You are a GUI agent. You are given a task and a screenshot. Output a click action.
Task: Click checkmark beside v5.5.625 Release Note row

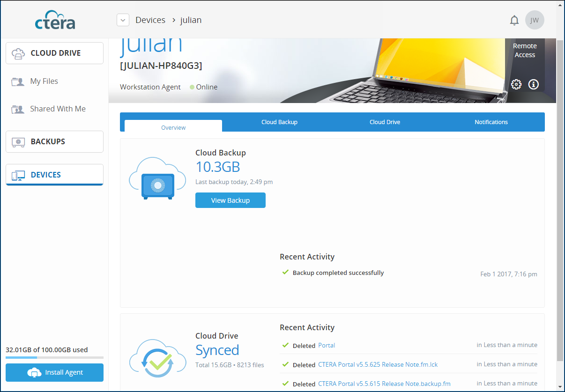[285, 364]
